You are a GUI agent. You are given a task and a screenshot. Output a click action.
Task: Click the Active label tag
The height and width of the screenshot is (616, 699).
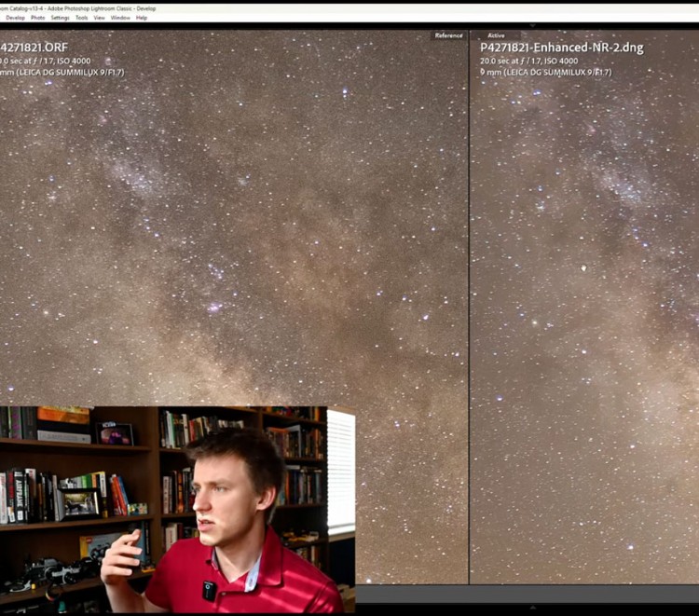click(x=496, y=35)
